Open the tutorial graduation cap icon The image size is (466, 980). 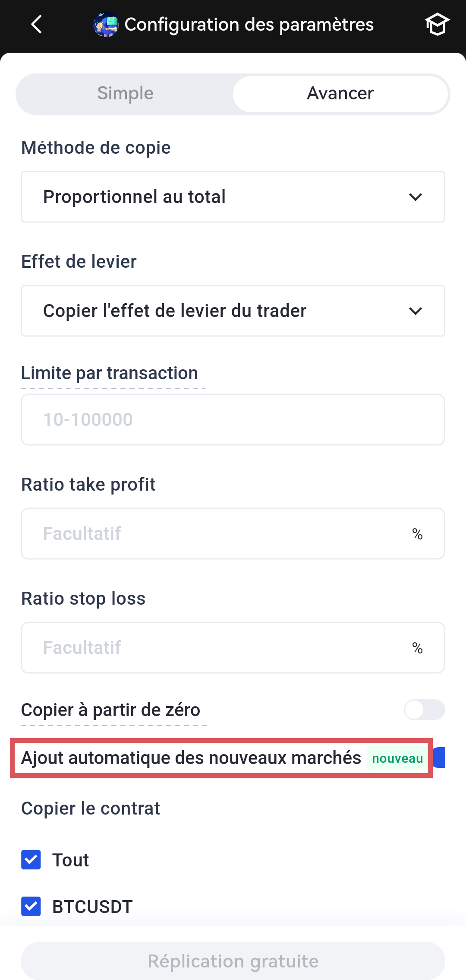(x=437, y=24)
